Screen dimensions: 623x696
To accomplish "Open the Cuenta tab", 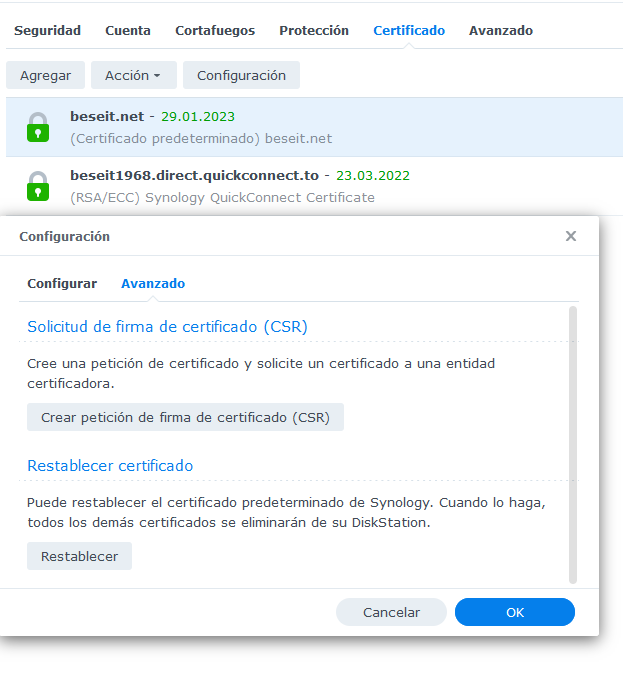I will click(128, 31).
